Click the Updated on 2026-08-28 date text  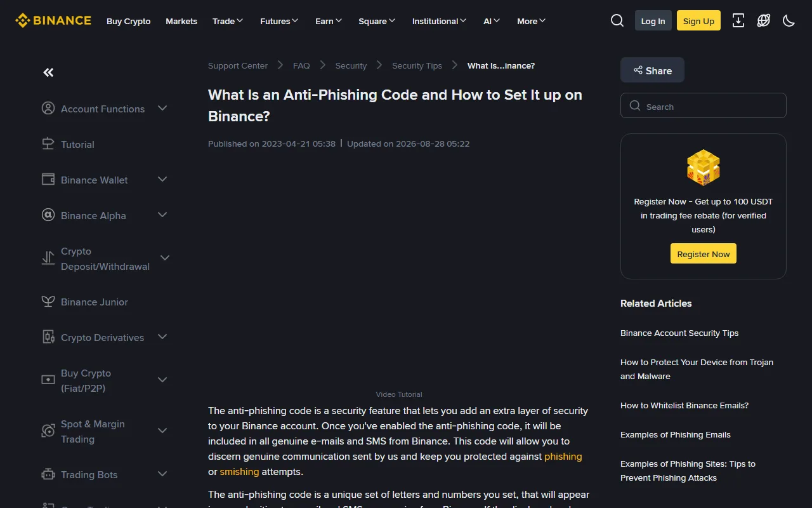(409, 144)
